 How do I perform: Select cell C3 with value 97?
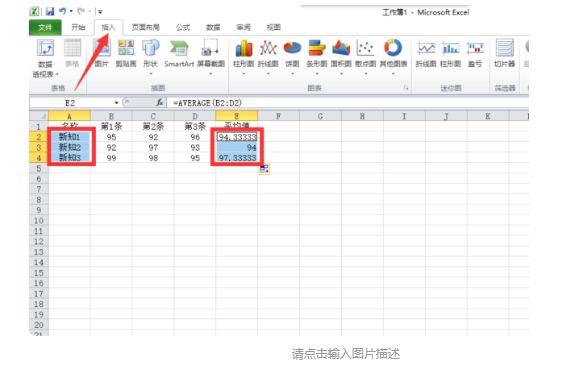(x=153, y=148)
